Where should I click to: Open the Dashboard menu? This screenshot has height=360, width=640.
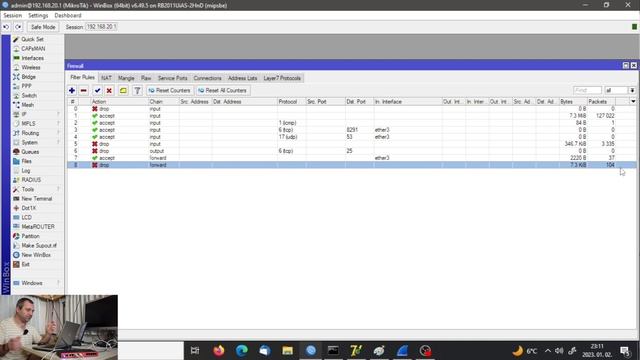click(x=68, y=16)
